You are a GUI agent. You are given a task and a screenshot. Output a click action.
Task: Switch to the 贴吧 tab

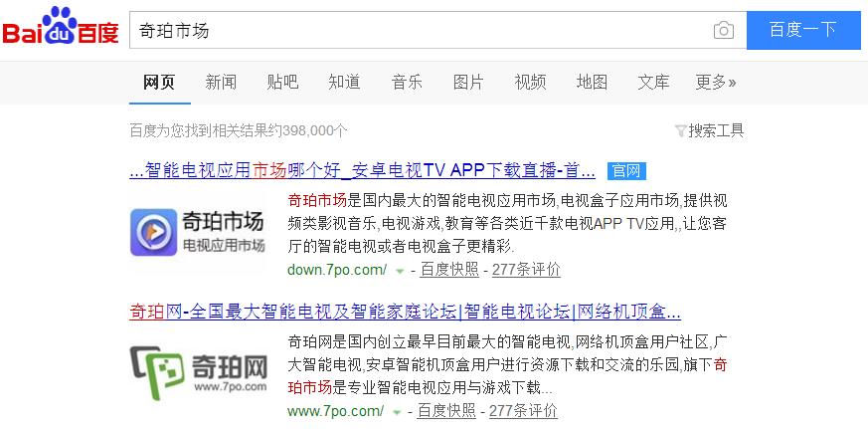tap(282, 83)
